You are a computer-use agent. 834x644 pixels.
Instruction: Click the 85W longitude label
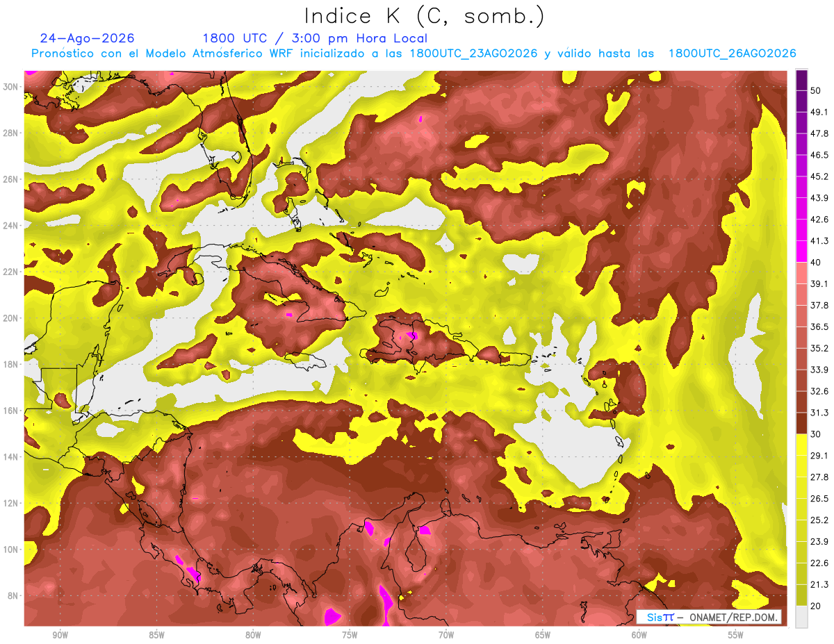[156, 636]
